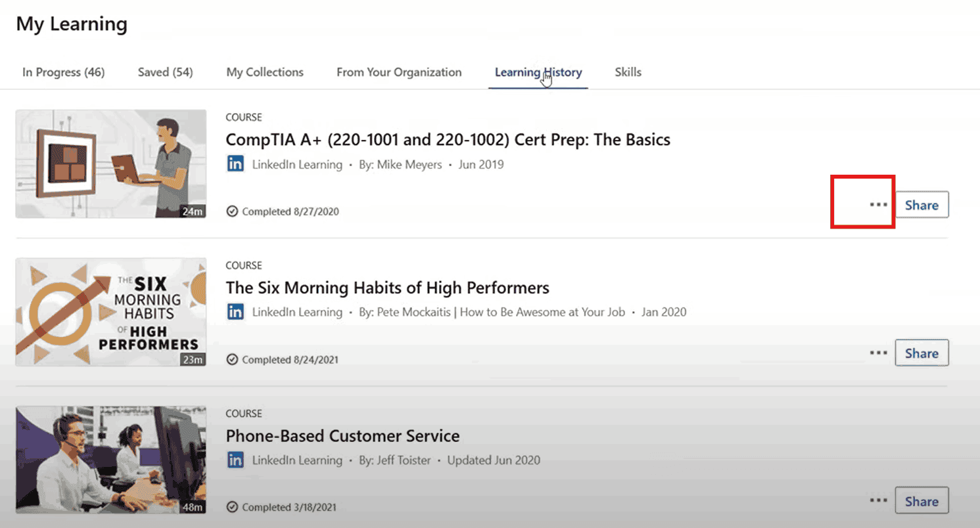The height and width of the screenshot is (528, 980).
Task: Click COURSE label above Phone-Based Customer Service
Action: pyautogui.click(x=244, y=414)
